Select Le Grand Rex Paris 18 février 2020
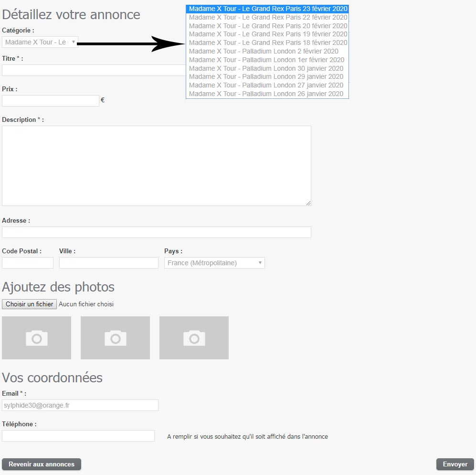476x475 pixels. point(267,43)
